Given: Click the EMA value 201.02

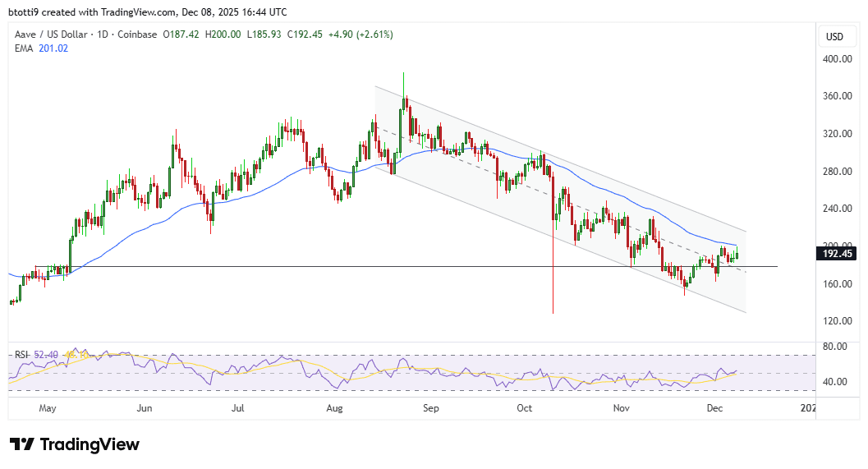Looking at the screenshot, I should click(53, 48).
